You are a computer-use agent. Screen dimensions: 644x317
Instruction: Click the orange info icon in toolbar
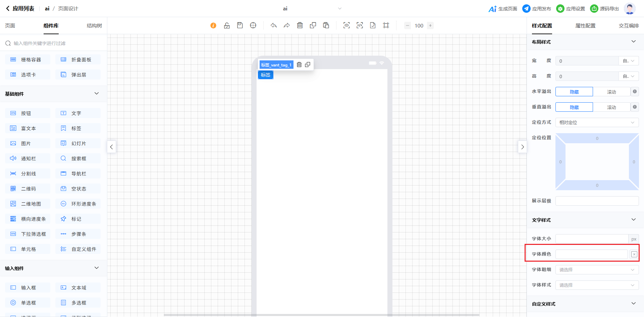tap(213, 25)
